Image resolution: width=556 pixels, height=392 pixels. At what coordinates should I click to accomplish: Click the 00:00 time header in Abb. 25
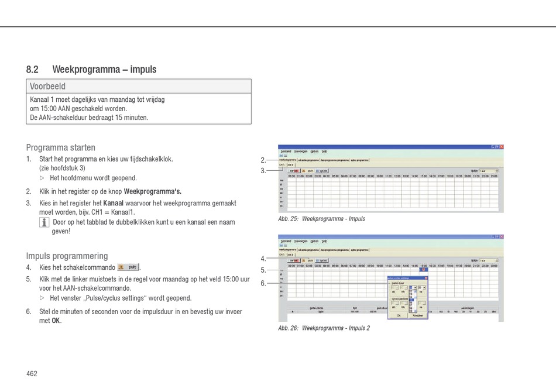tap(291, 176)
